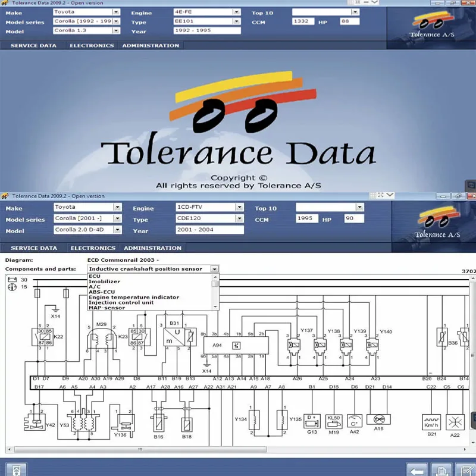This screenshot has height=476, width=476.
Task: Select speed sensor B21 Km/h symbol
Action: pos(431,422)
